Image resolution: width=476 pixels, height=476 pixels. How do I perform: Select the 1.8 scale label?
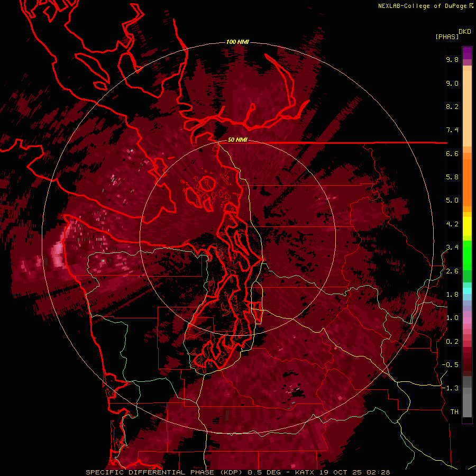click(x=452, y=295)
